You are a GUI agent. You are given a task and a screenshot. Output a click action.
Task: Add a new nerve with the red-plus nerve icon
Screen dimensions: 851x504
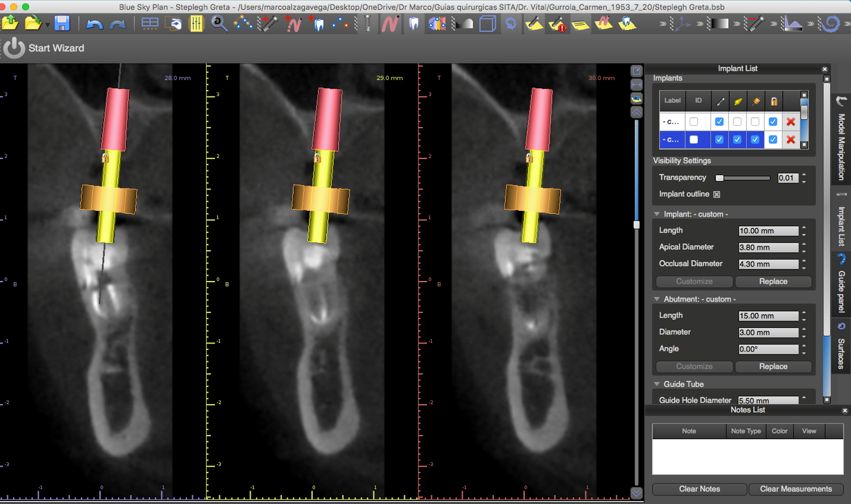click(293, 24)
